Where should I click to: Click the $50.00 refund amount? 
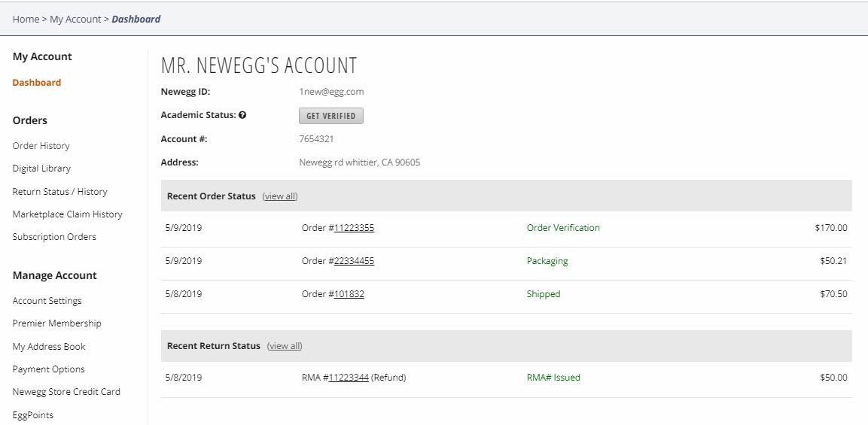tap(833, 378)
